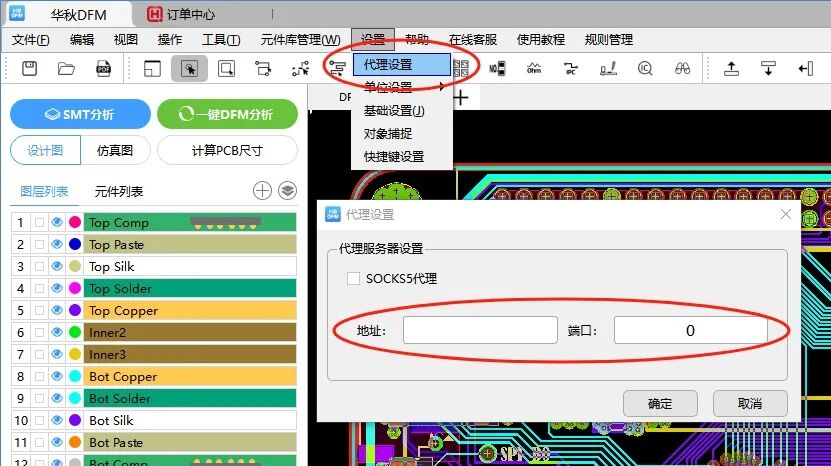Click the collapse-left arrow toolbar icon
This screenshot has width=831, height=466.
point(805,68)
